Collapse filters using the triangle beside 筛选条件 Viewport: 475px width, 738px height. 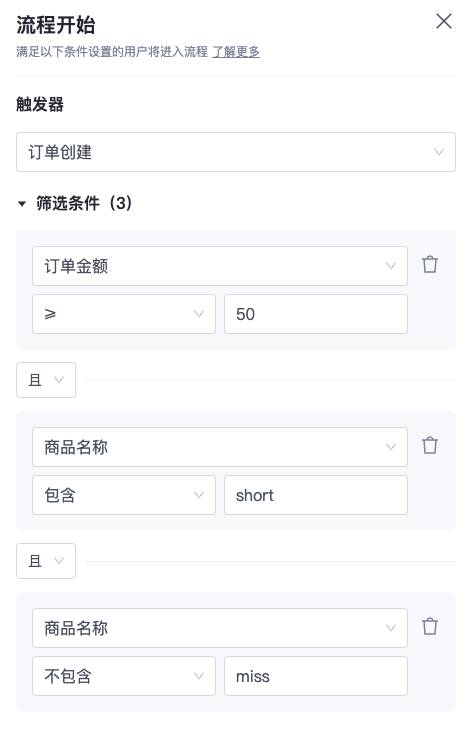tap(22, 204)
